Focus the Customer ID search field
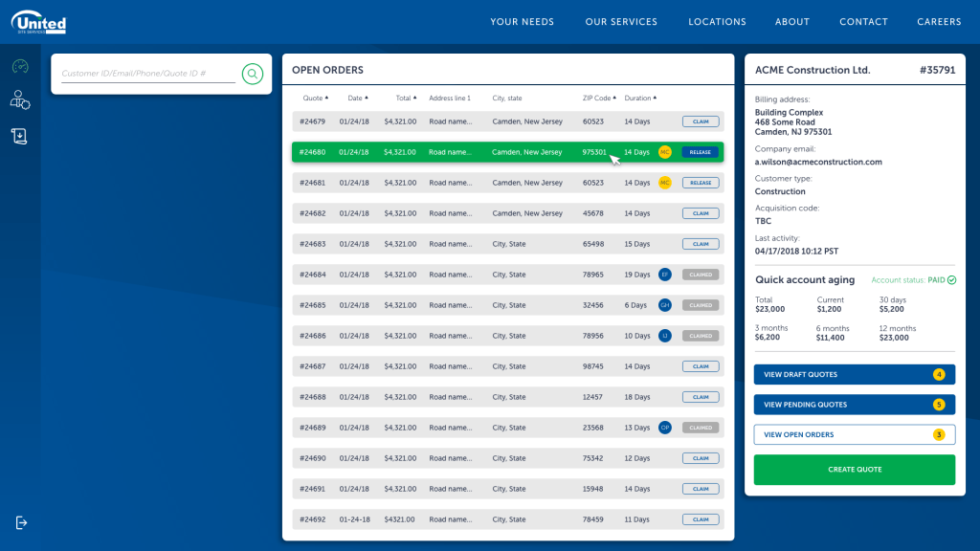The height and width of the screenshot is (551, 980). pyautogui.click(x=147, y=74)
